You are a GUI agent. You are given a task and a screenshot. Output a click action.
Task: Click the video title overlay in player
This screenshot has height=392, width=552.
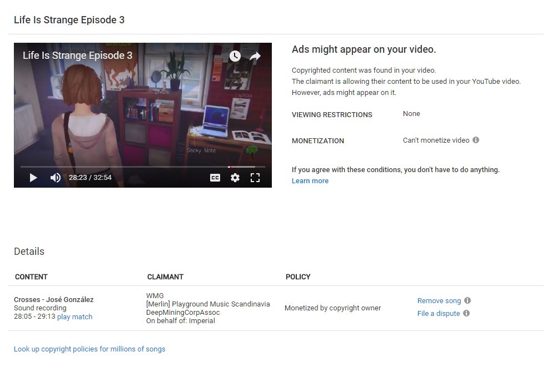(77, 56)
